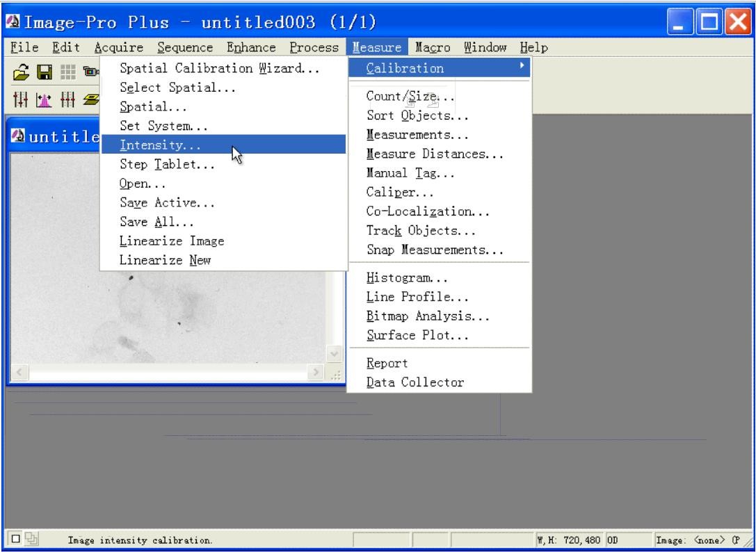Image resolution: width=756 pixels, height=552 pixels.
Task: Click right arrow of image horizontal scrollbar
Action: click(316, 373)
